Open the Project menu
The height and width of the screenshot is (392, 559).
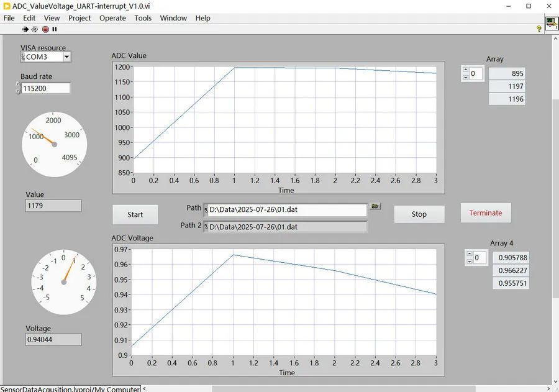coord(80,18)
